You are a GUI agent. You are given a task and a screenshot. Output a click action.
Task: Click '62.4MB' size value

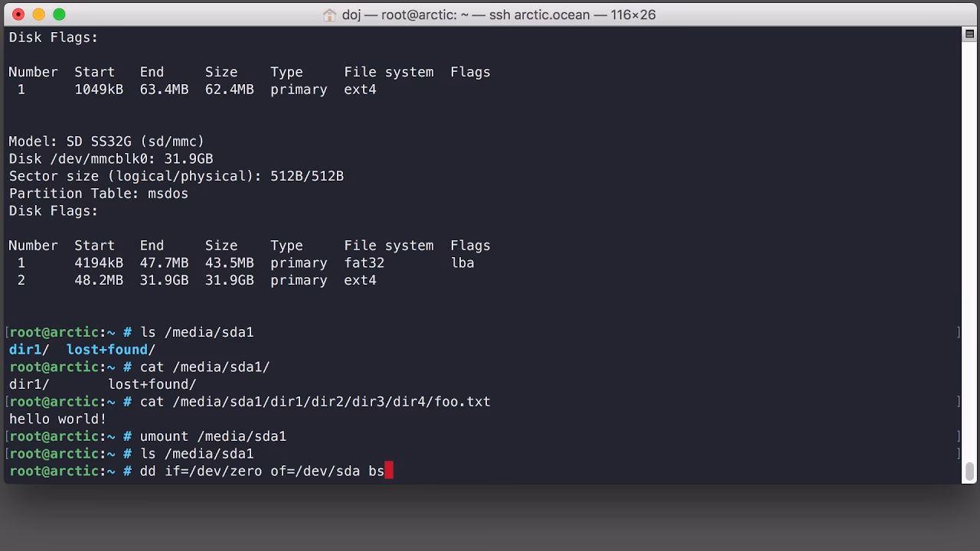tap(229, 90)
